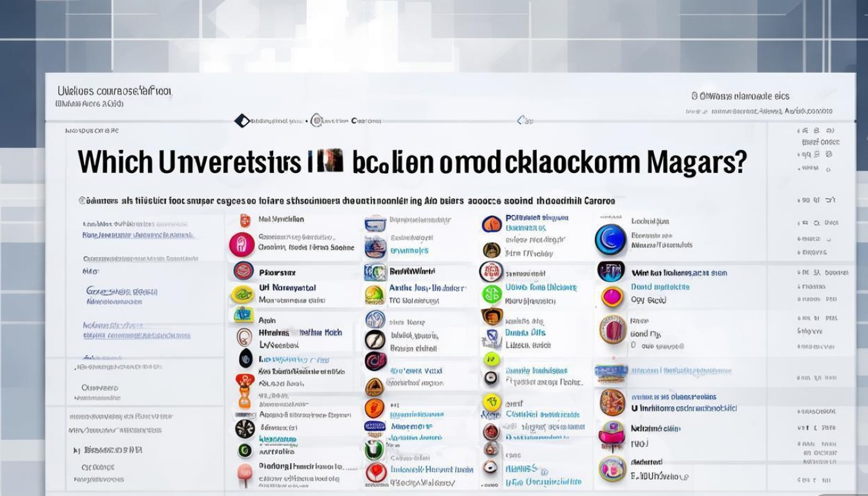Click the pink round logo icon in first column
This screenshot has height=496, width=868.
(x=242, y=245)
